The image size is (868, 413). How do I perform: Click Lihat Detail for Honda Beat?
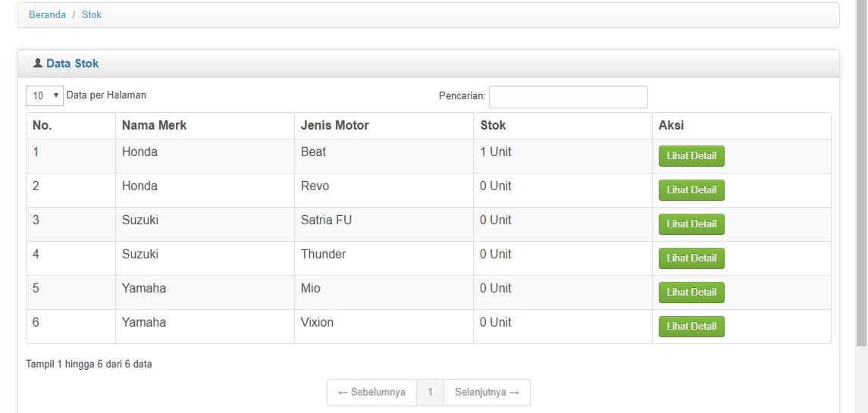pos(691,156)
